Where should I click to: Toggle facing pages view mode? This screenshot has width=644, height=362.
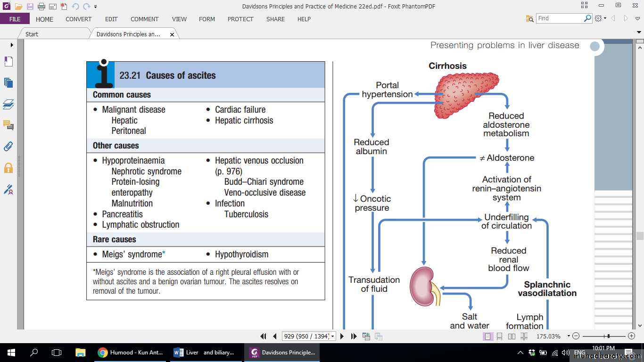(512, 337)
